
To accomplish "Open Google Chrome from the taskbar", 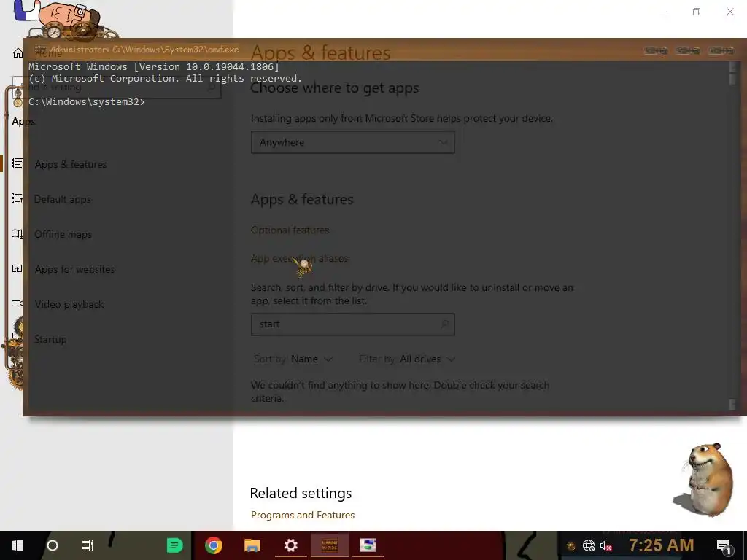I will [x=214, y=545].
